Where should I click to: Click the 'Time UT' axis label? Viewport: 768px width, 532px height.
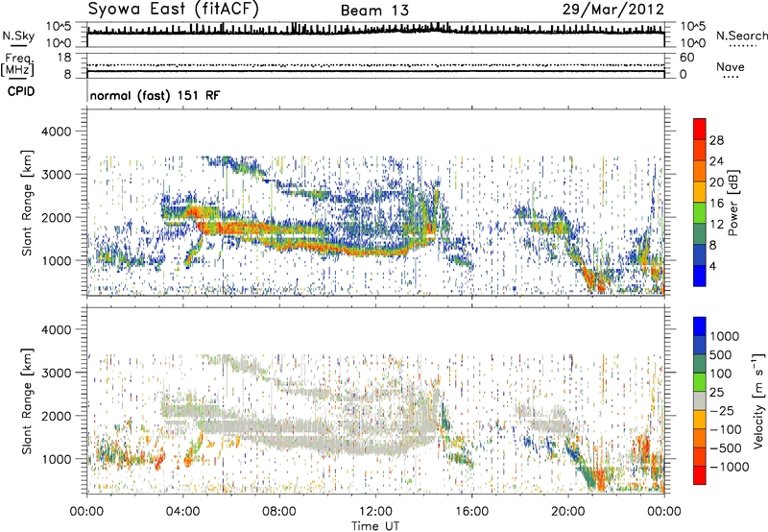point(375,526)
